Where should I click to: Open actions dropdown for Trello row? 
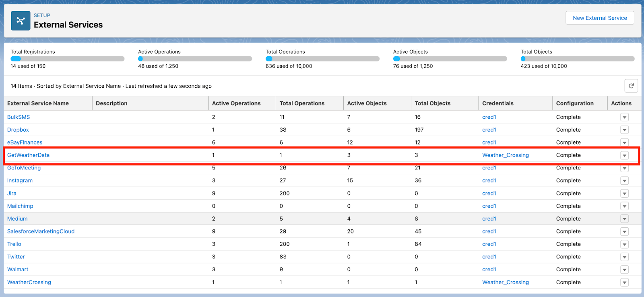pyautogui.click(x=624, y=244)
